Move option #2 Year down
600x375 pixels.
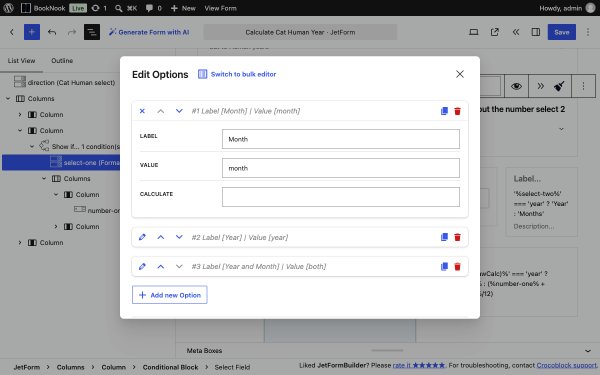pos(179,237)
